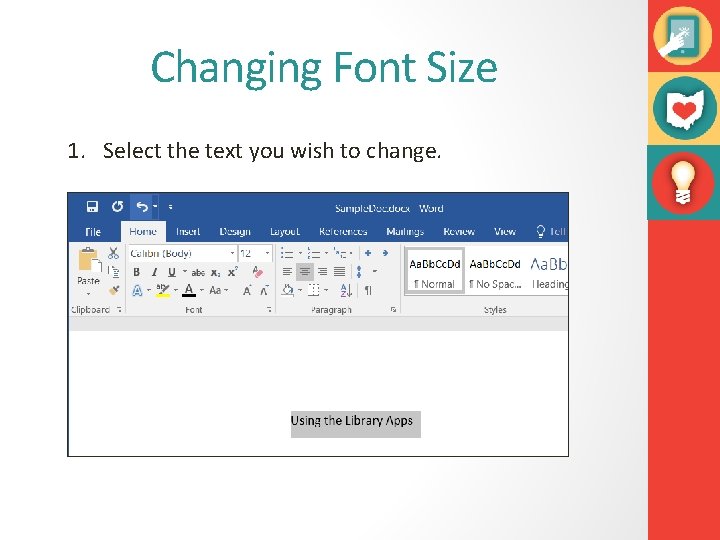Image resolution: width=720 pixels, height=540 pixels.
Task: Open Customize Quick Access Toolbar dropdown
Action: (x=170, y=207)
